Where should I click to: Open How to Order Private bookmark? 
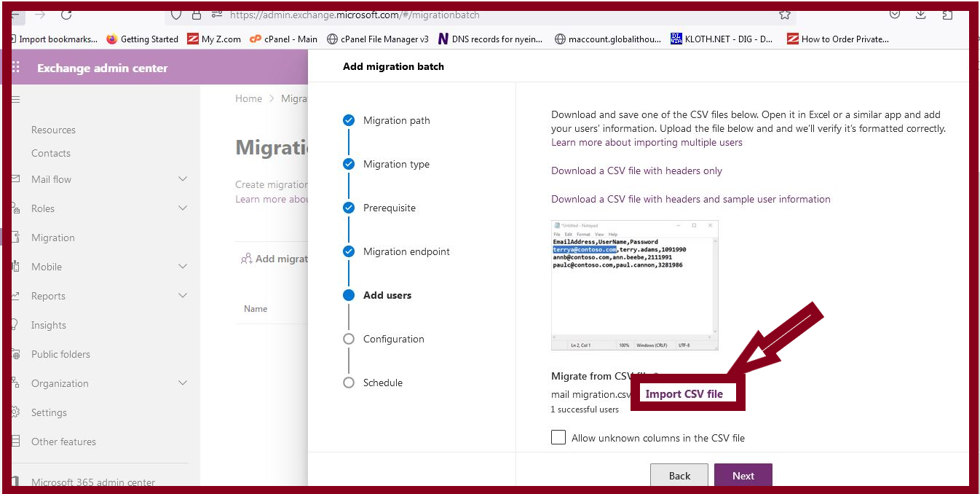pyautogui.click(x=838, y=39)
